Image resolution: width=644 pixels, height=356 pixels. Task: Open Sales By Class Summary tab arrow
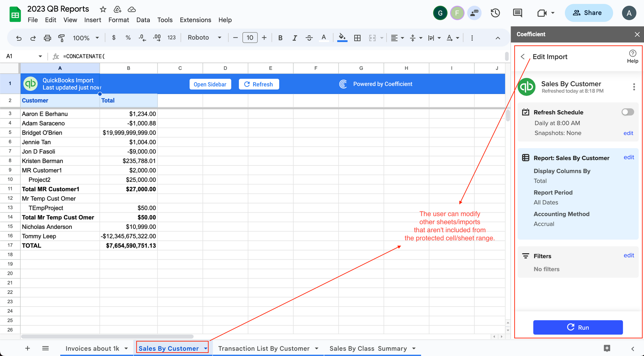[x=414, y=349]
